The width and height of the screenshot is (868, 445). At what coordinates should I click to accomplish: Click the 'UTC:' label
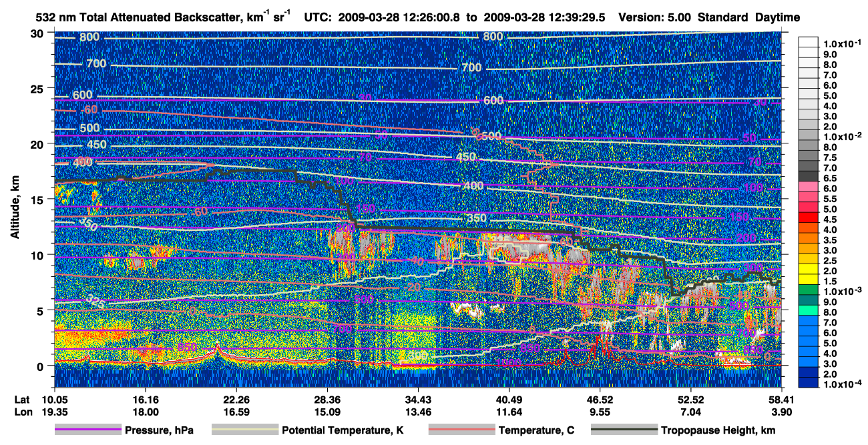pos(319,17)
